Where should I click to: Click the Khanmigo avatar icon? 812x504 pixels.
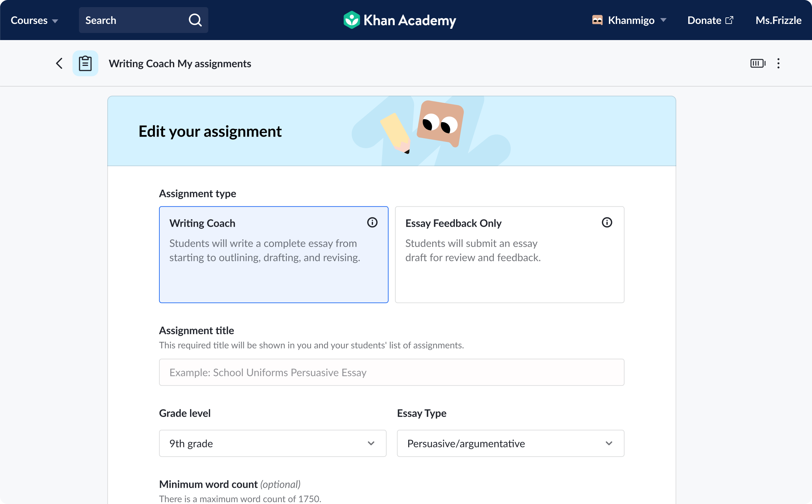pyautogui.click(x=597, y=20)
